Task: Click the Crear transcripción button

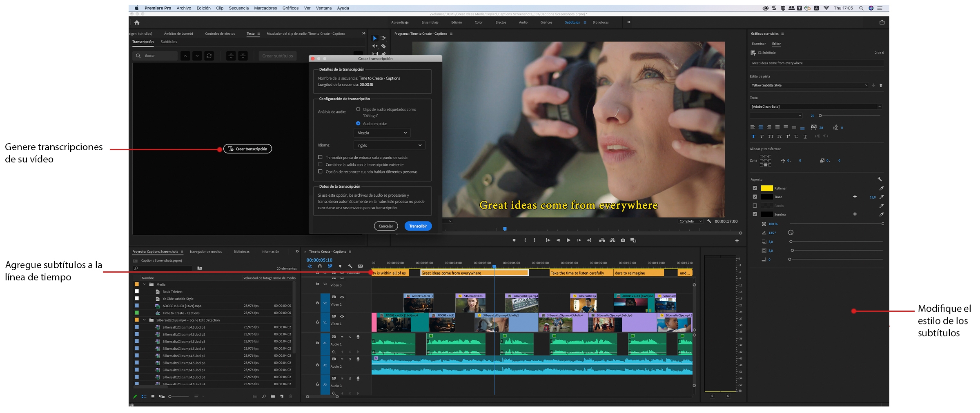Action: coord(247,149)
